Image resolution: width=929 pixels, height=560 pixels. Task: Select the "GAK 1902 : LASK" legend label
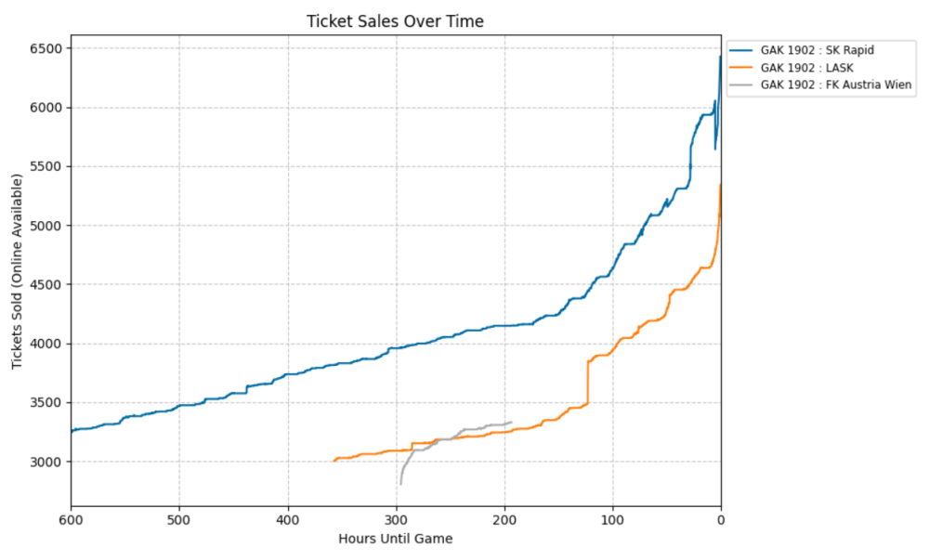(805, 68)
